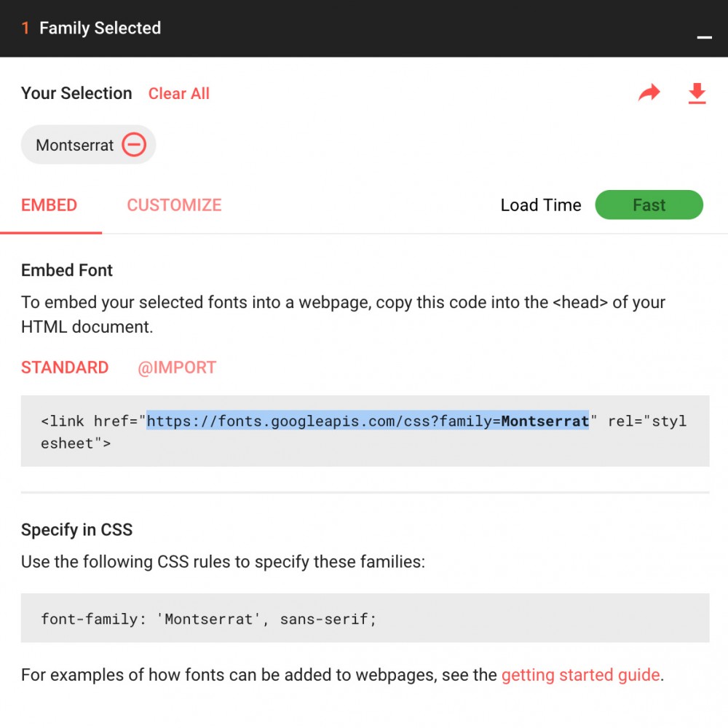Screen dimensions: 728x728
Task: Open the CUSTOMIZE tab
Action: pyautogui.click(x=174, y=205)
